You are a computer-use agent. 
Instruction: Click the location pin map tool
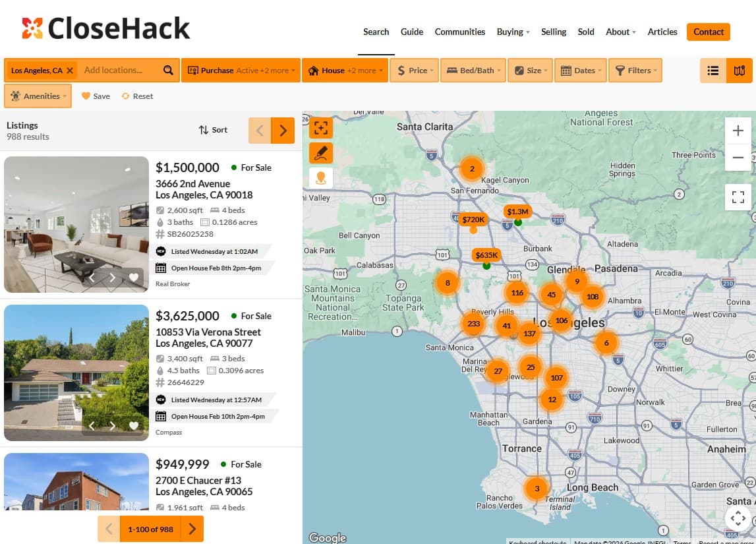pyautogui.click(x=321, y=178)
